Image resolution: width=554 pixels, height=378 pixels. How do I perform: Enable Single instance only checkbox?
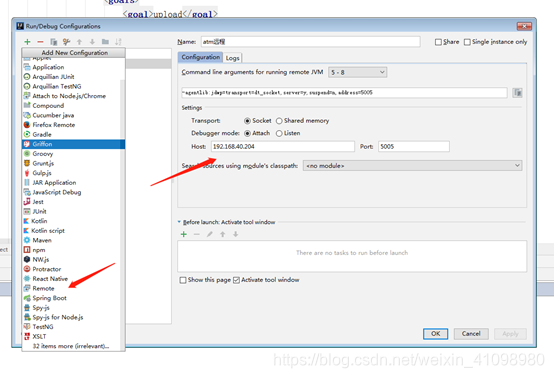(x=467, y=42)
